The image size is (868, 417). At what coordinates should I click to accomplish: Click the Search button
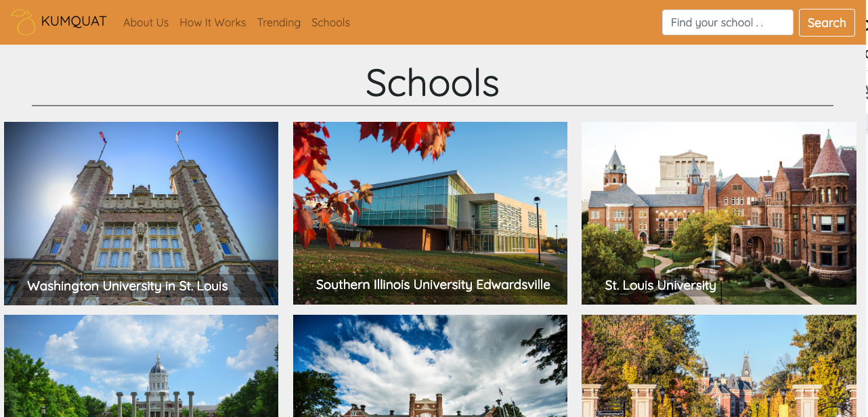[x=827, y=22]
